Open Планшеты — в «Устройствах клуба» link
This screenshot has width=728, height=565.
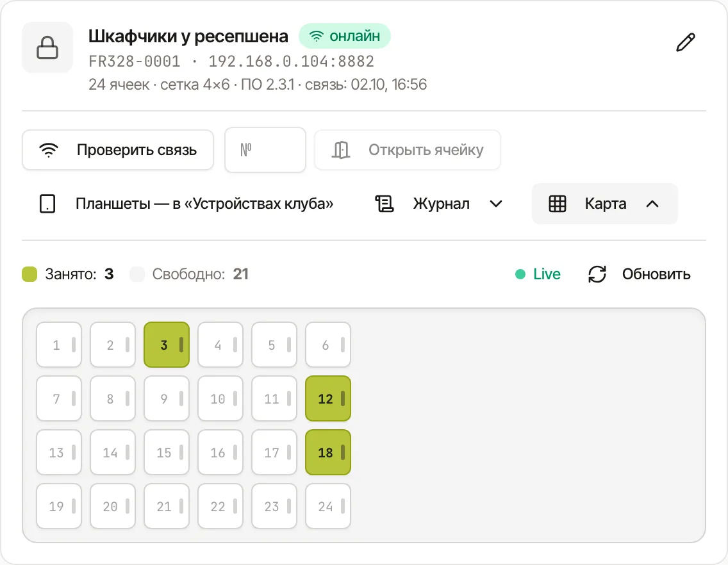(186, 204)
